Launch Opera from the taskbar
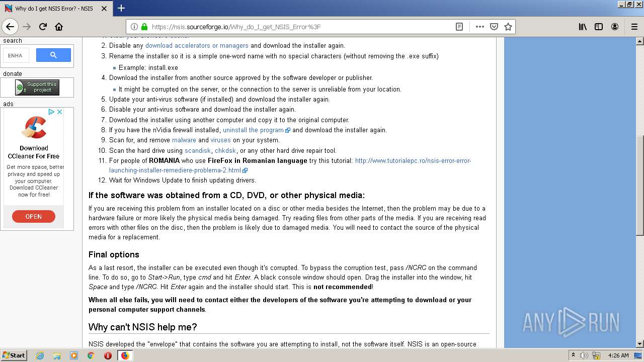This screenshot has width=644, height=362. (x=108, y=355)
